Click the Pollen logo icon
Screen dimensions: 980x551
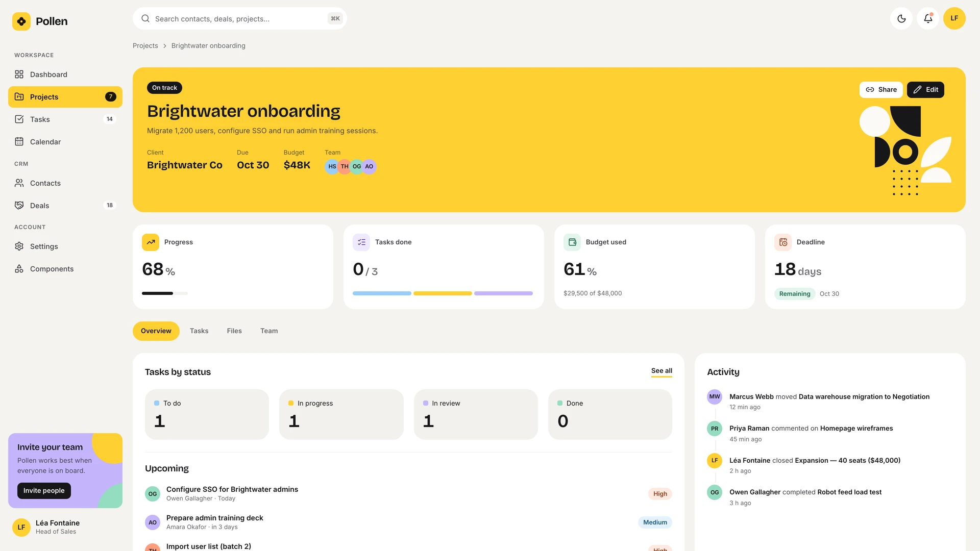coord(21,21)
